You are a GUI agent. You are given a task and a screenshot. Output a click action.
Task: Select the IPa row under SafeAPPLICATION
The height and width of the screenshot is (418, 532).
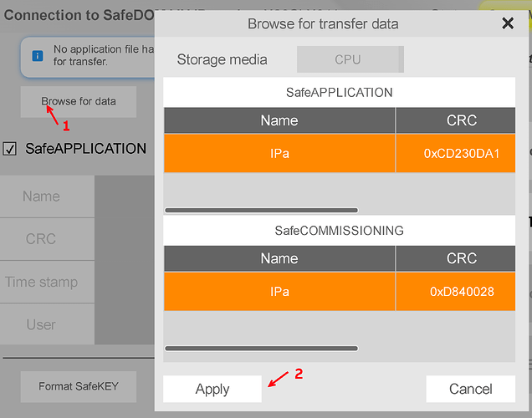click(x=279, y=153)
